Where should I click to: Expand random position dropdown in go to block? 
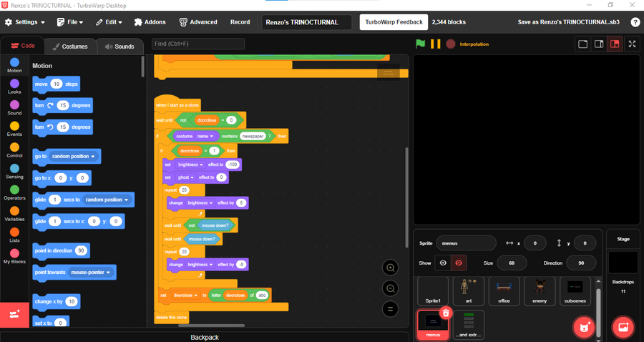pos(74,157)
